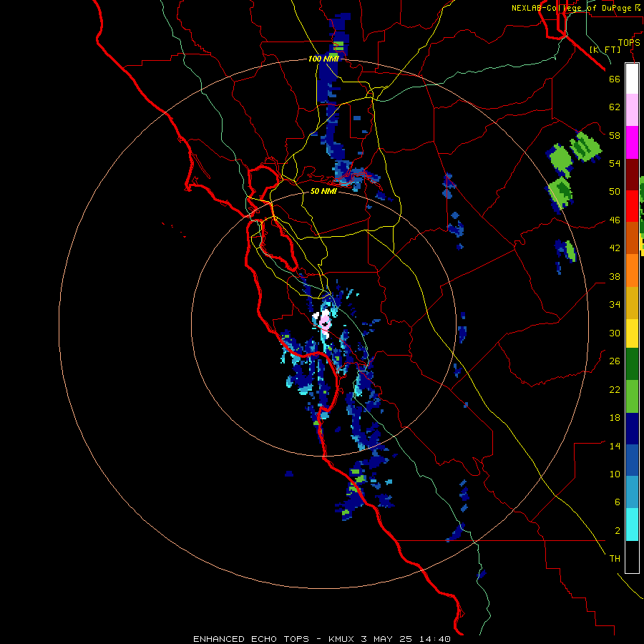Click the '50 NMI' range ring label

click(323, 191)
